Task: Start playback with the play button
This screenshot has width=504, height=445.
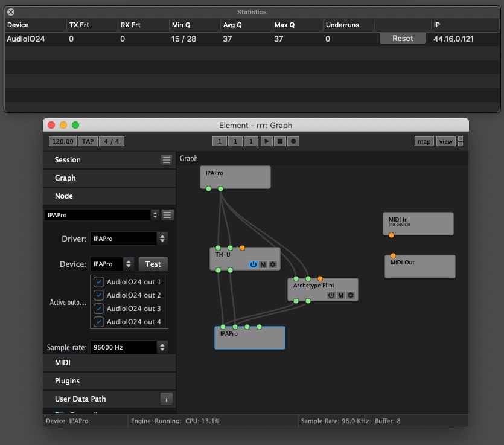Action: (266, 141)
